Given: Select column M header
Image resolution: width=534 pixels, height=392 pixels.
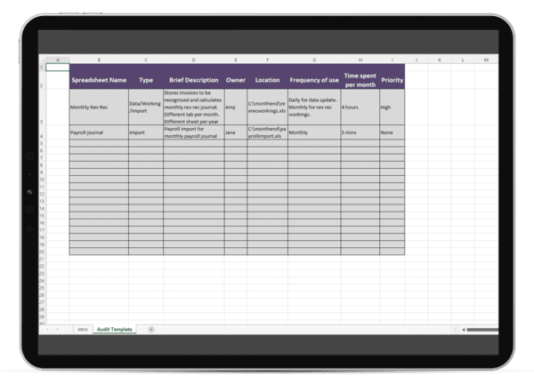Looking at the screenshot, I should [486, 60].
